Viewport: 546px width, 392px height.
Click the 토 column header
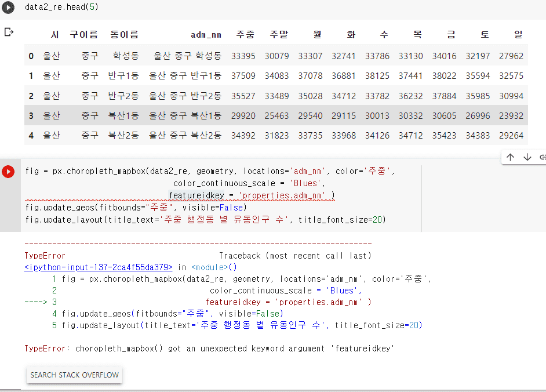pyautogui.click(x=485, y=34)
